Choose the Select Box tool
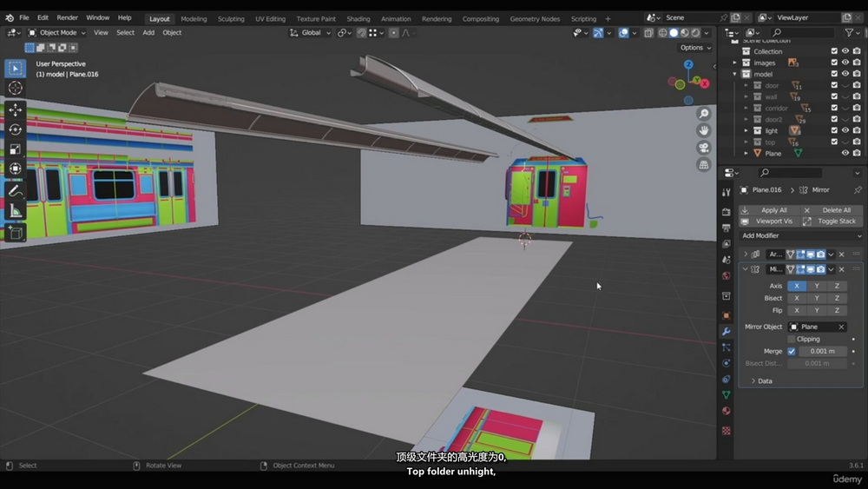 point(15,69)
